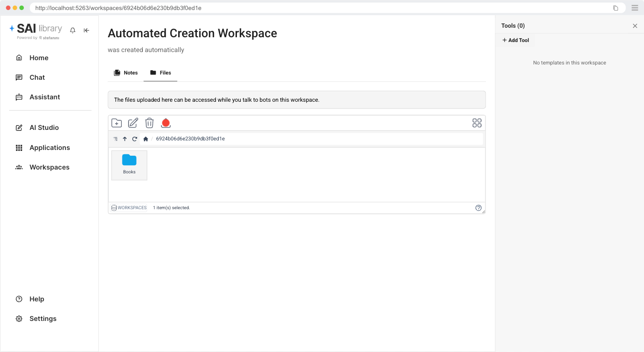The height and width of the screenshot is (352, 644).
Task: Delete the selected item via trash icon
Action: click(150, 123)
